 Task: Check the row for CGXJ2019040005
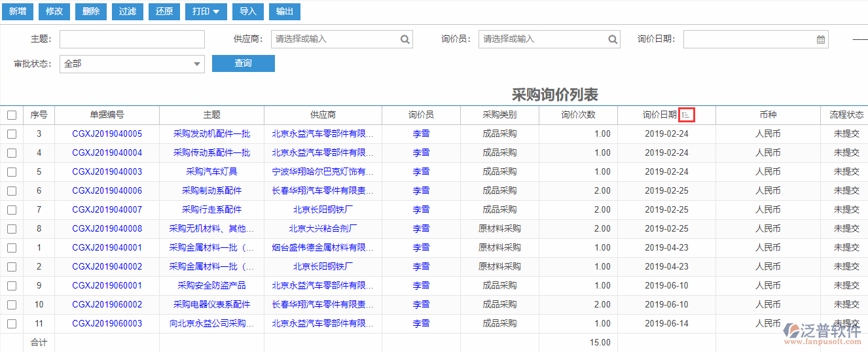click(12, 134)
